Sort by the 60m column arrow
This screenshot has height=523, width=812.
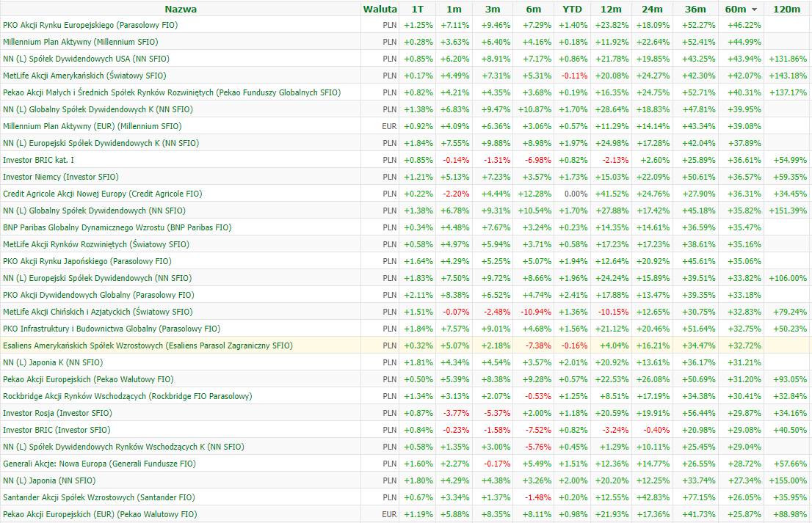[x=755, y=10]
